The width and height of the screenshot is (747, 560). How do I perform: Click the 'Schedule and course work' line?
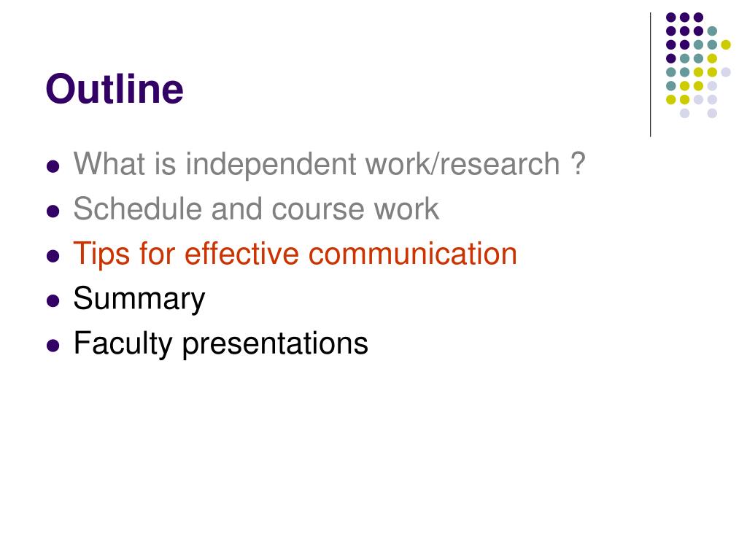point(256,209)
